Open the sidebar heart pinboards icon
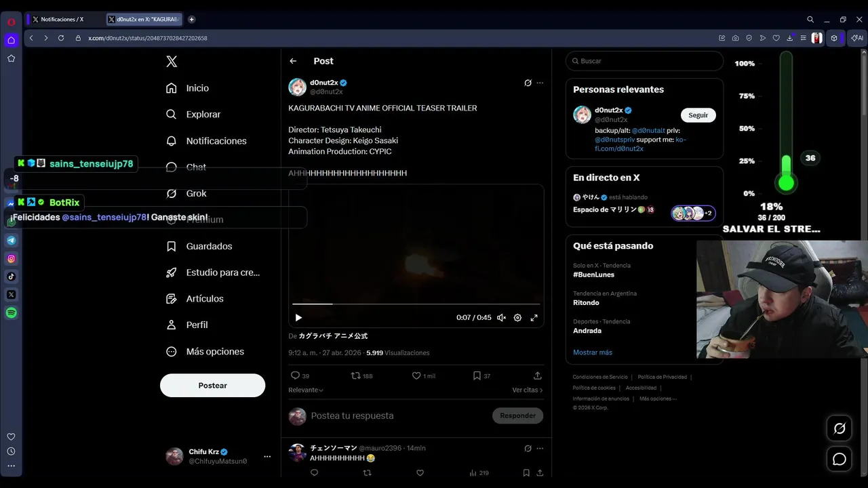Viewport: 868px width, 488px height. [11, 436]
